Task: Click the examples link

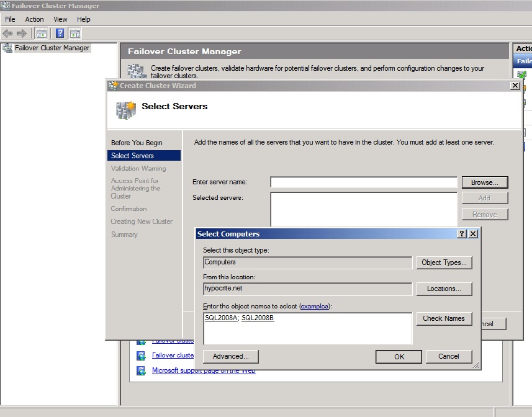Action: [315, 306]
